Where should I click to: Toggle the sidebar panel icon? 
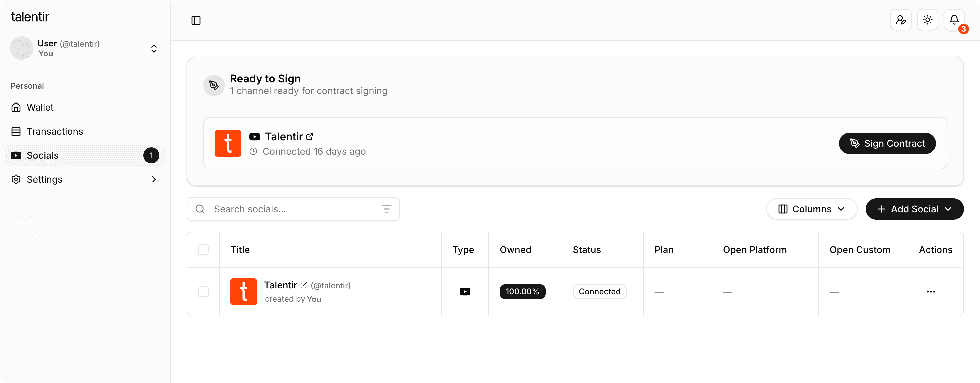pos(196,20)
